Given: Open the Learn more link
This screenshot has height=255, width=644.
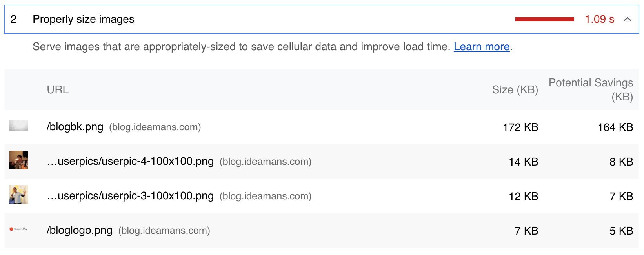Looking at the screenshot, I should pyautogui.click(x=482, y=47).
